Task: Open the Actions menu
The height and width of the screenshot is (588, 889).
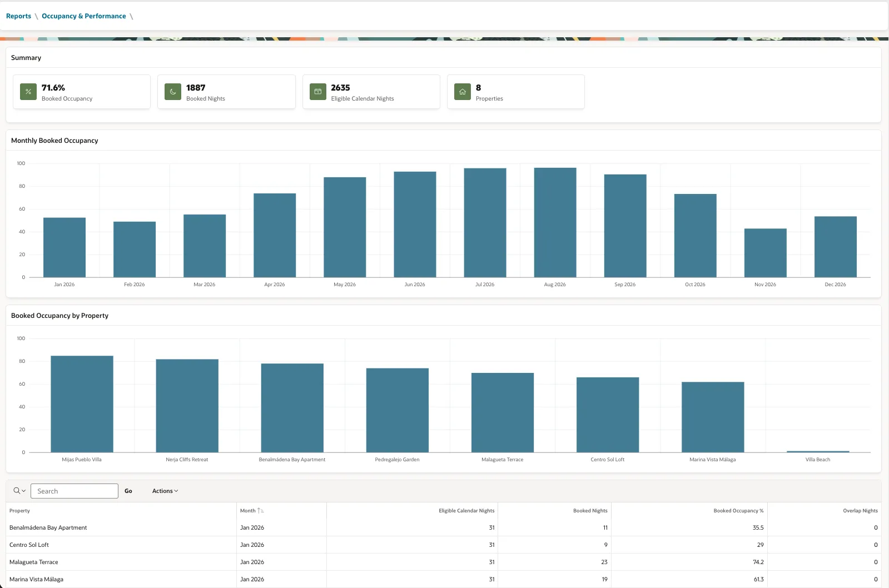Action: 165,491
